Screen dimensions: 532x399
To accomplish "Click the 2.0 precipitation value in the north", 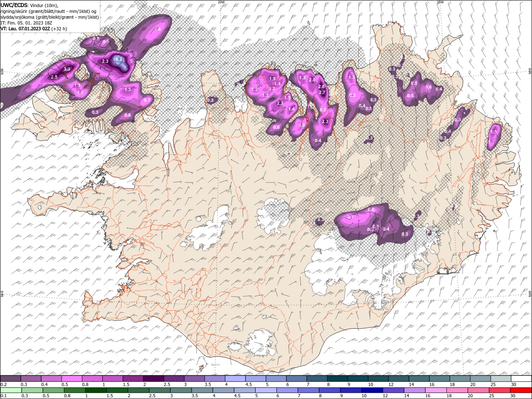I will pos(312,80).
